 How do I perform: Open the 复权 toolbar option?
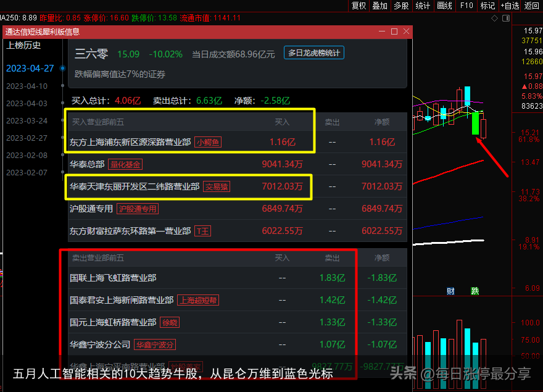[x=359, y=6]
